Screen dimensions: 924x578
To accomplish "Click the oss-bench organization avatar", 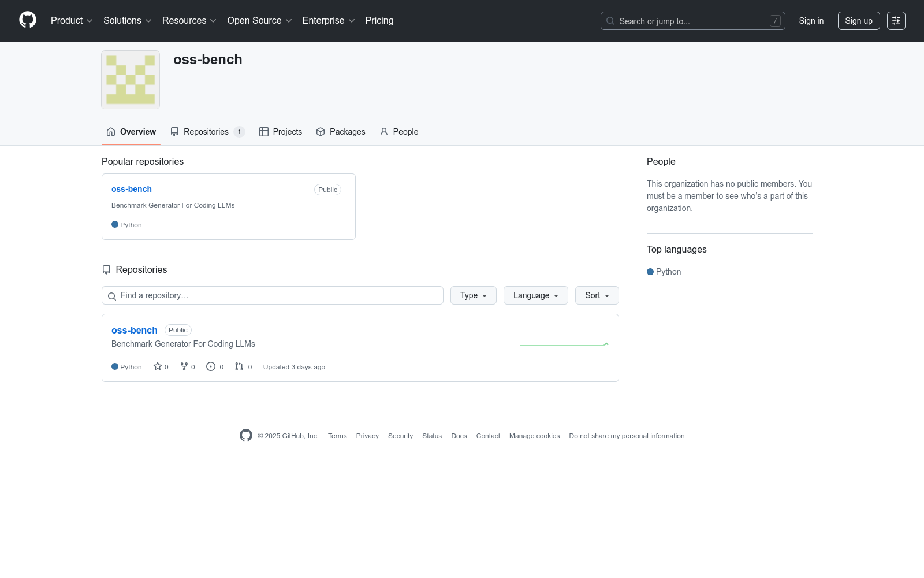I will click(x=131, y=80).
